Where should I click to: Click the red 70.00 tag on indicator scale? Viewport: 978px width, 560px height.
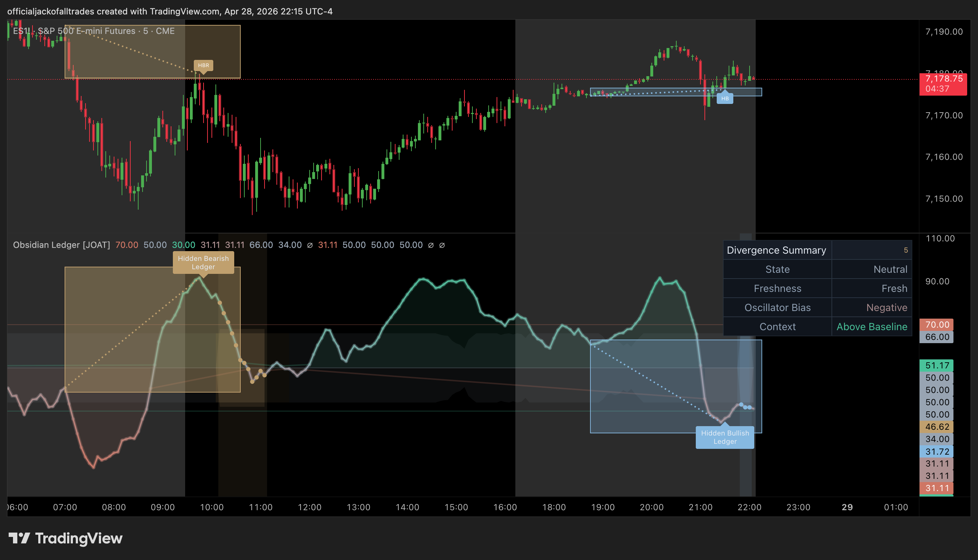coord(936,325)
